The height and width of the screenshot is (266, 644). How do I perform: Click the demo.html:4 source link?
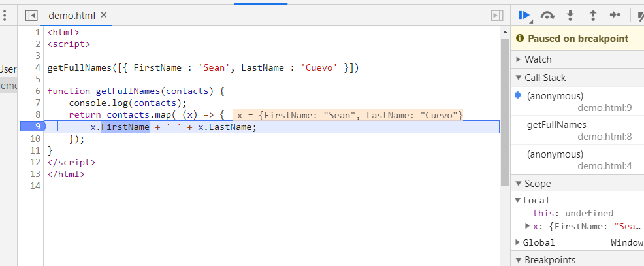[x=605, y=166]
